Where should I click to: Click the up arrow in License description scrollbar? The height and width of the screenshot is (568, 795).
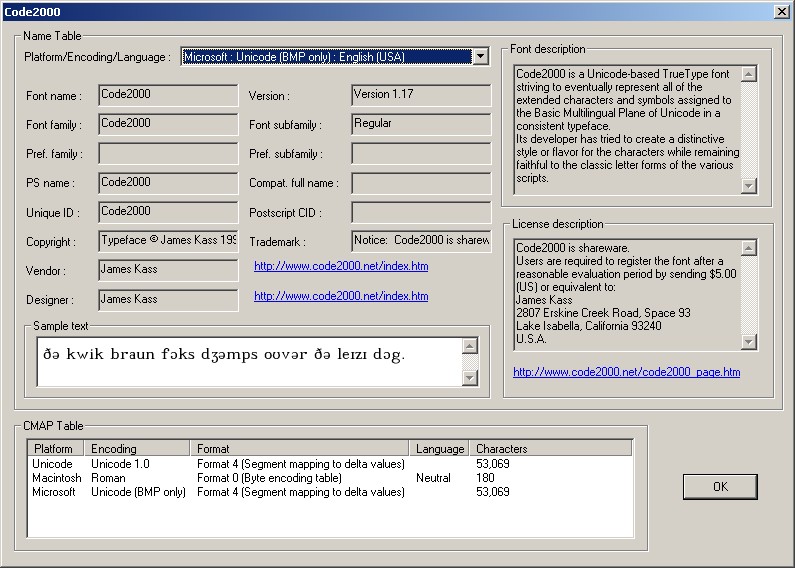(749, 248)
